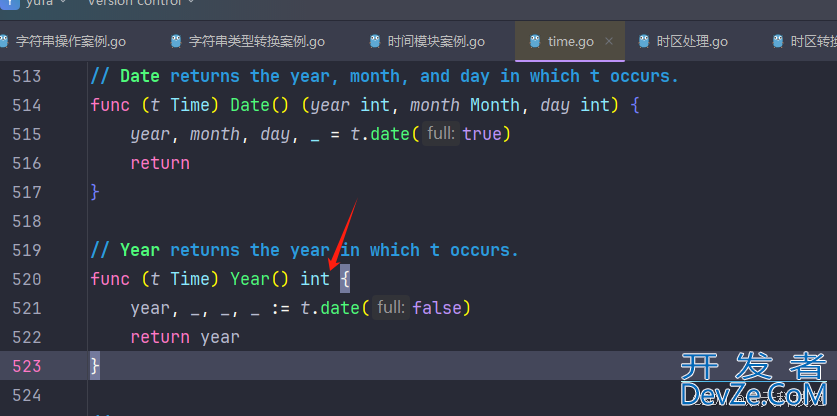The width and height of the screenshot is (837, 416).
Task: Place cursor on closing brace on line 523
Action: click(95, 366)
